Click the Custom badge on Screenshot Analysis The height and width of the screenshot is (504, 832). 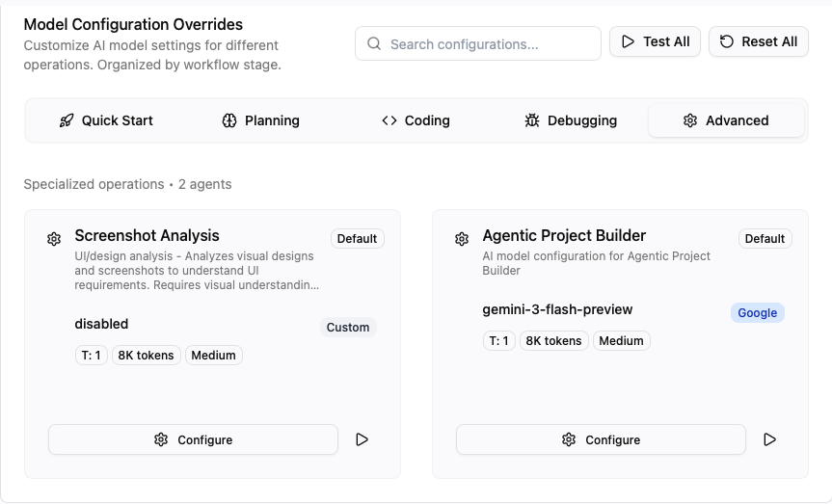[x=348, y=328]
